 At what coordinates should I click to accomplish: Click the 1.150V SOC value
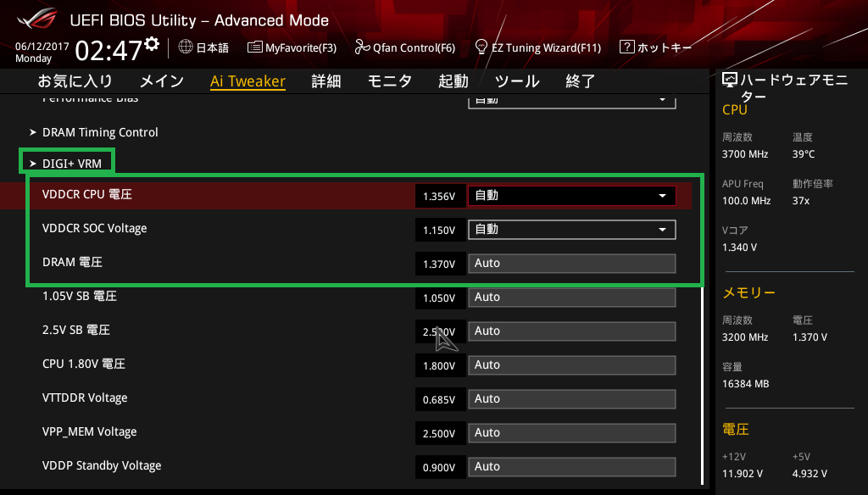point(440,231)
